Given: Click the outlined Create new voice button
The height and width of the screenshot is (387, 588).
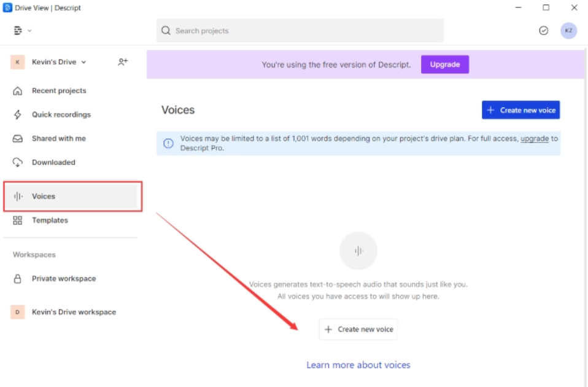Looking at the screenshot, I should pyautogui.click(x=358, y=329).
